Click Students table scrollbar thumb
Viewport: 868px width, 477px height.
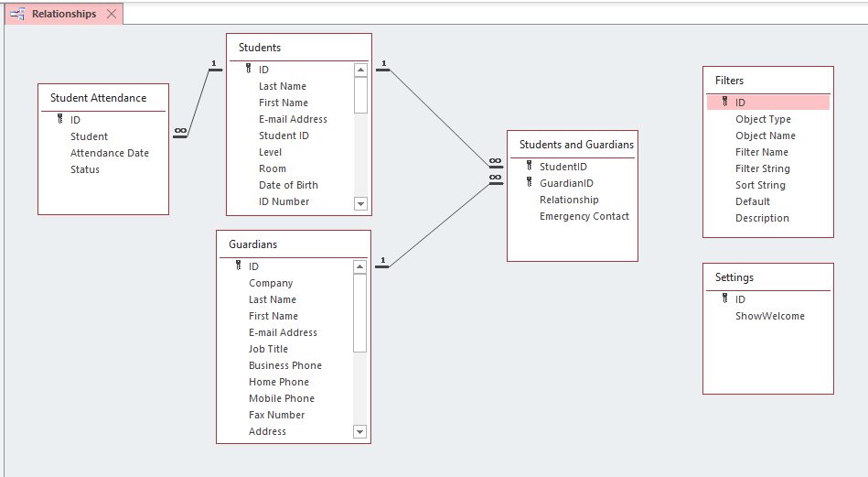(x=361, y=95)
